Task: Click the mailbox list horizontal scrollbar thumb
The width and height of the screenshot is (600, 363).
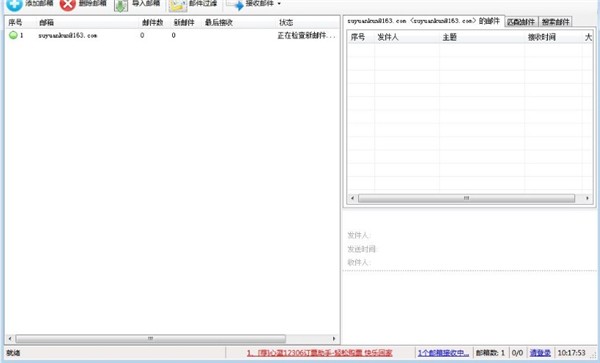Action: coord(151,339)
